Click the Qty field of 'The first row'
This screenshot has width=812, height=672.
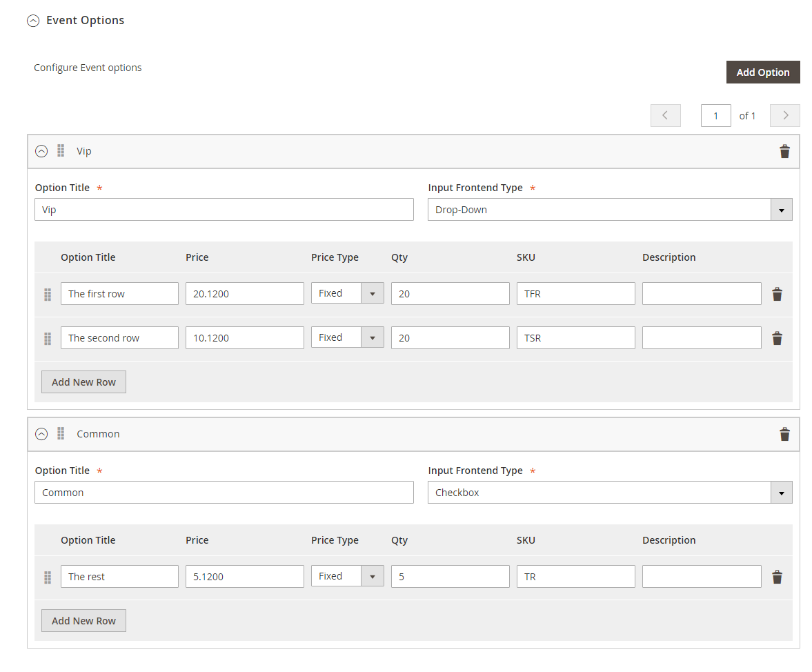pos(450,293)
